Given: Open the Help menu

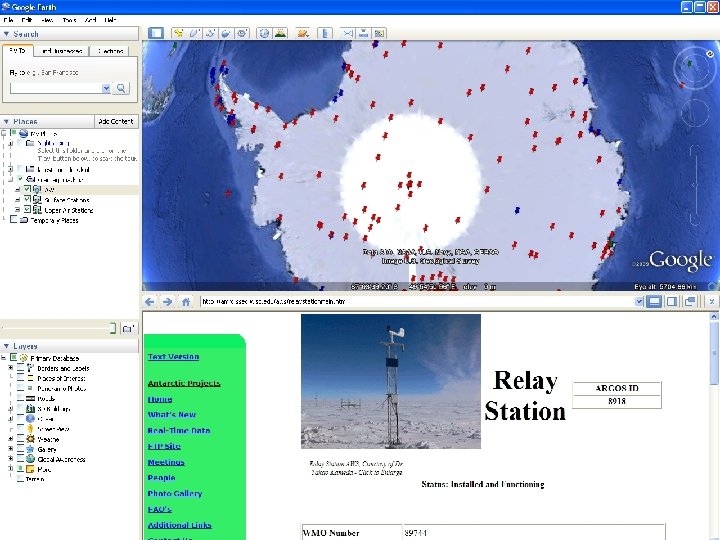Looking at the screenshot, I should [110, 20].
